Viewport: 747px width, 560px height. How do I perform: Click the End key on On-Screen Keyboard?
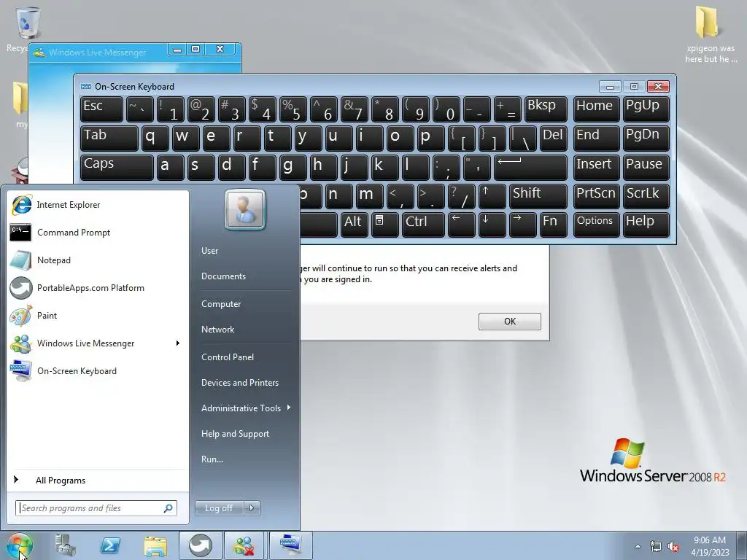[x=597, y=139]
